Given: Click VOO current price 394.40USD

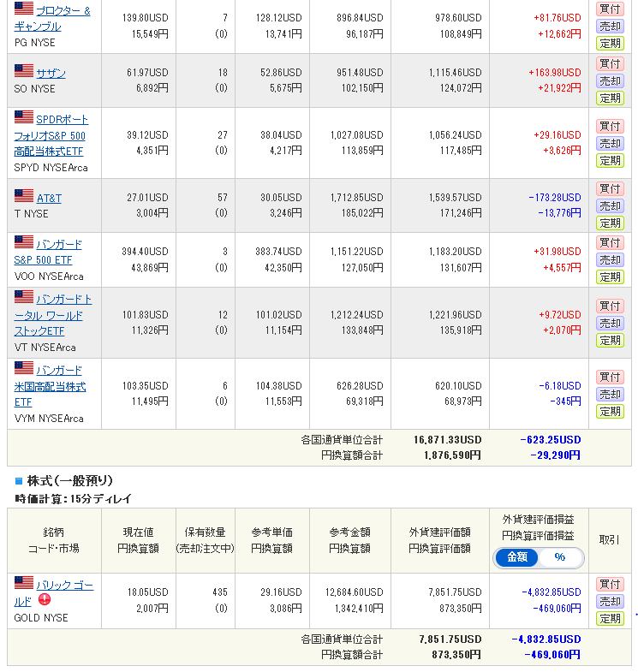Looking at the screenshot, I should [x=145, y=252].
